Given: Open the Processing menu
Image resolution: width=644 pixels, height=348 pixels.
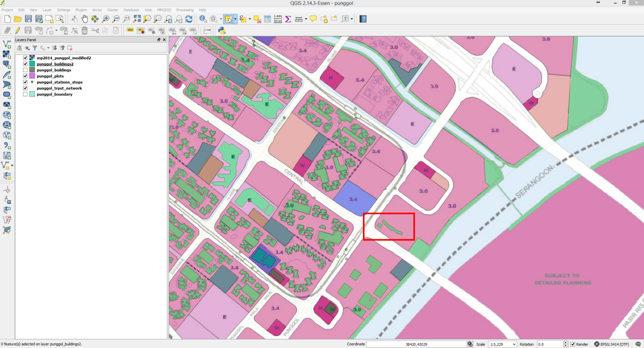Looking at the screenshot, I should click(x=185, y=10).
